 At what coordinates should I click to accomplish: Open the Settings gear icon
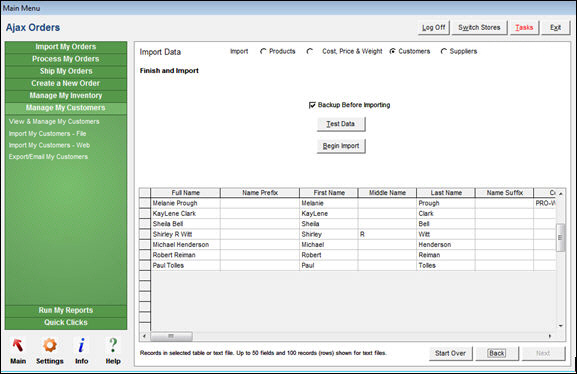pos(50,345)
